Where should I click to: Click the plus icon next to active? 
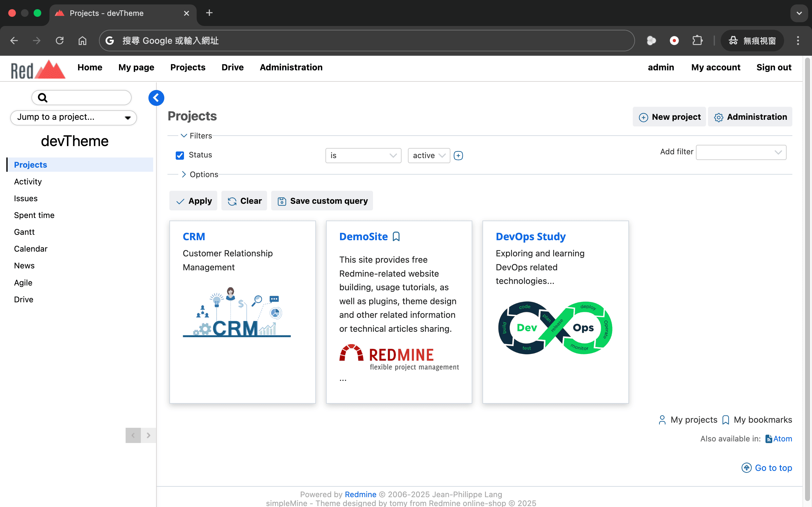pos(458,156)
